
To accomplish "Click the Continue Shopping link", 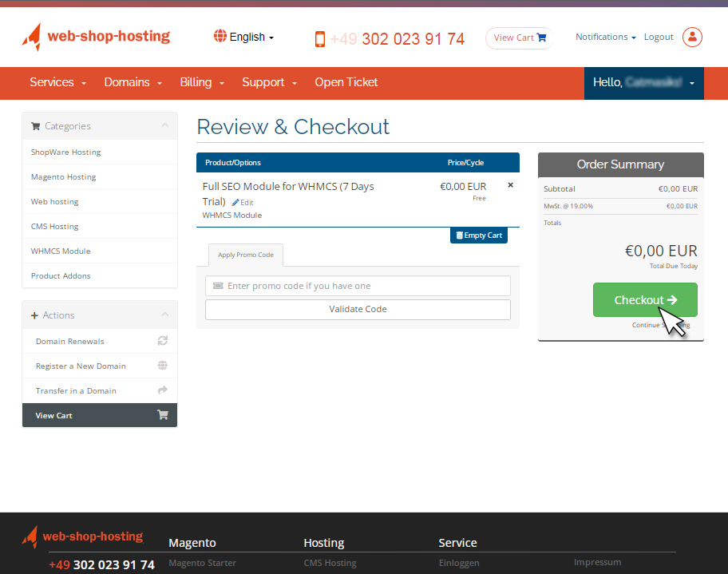I will 661,325.
